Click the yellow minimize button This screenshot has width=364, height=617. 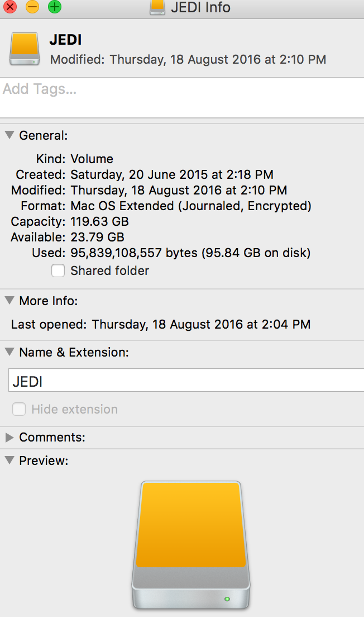[x=32, y=6]
